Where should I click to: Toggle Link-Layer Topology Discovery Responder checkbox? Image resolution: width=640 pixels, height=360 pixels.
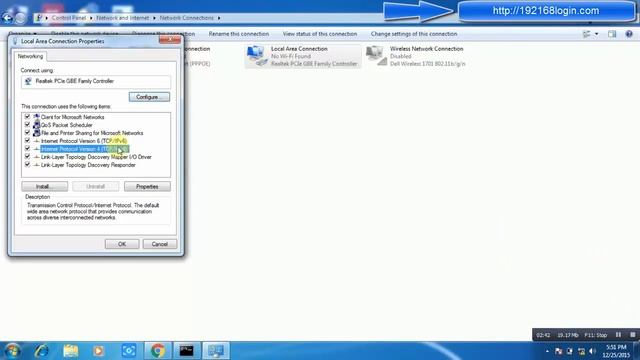tap(27, 164)
